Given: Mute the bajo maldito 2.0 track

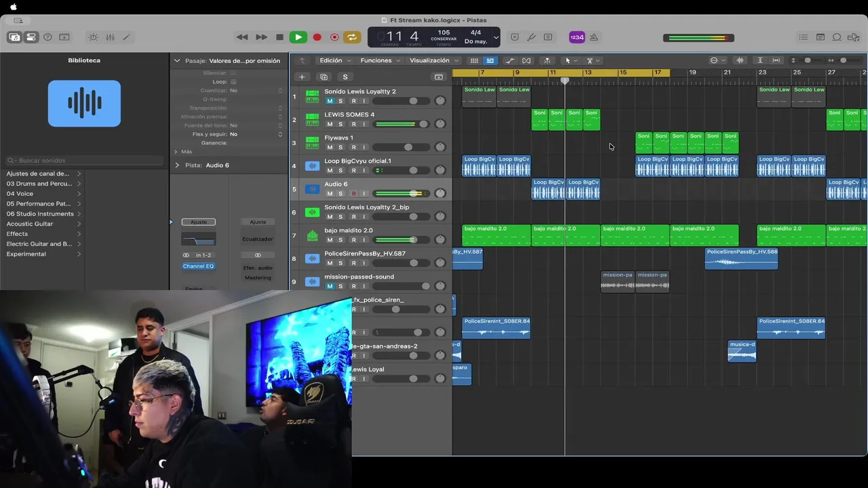Looking at the screenshot, I should point(330,240).
